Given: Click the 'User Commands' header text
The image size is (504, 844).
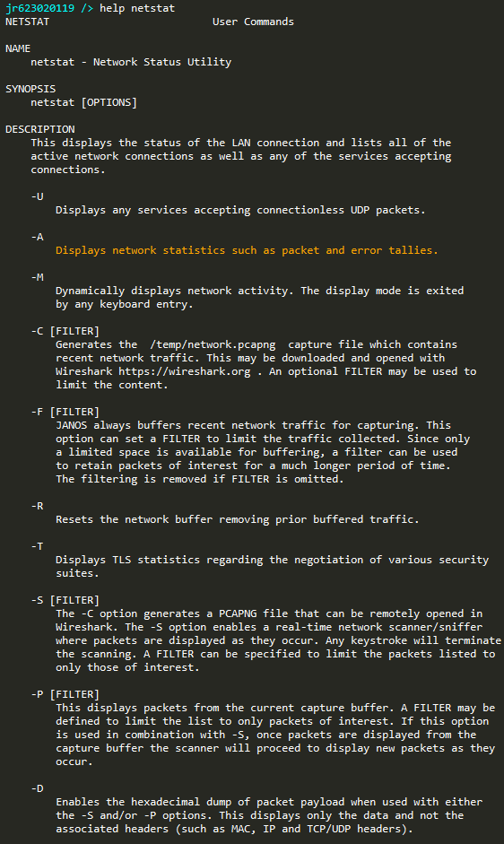Looking at the screenshot, I should (x=253, y=22).
